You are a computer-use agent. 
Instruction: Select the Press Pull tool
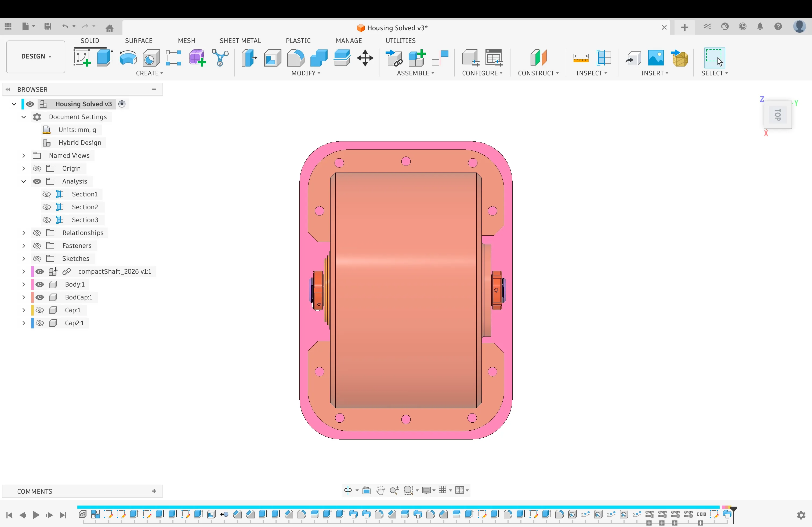click(249, 58)
